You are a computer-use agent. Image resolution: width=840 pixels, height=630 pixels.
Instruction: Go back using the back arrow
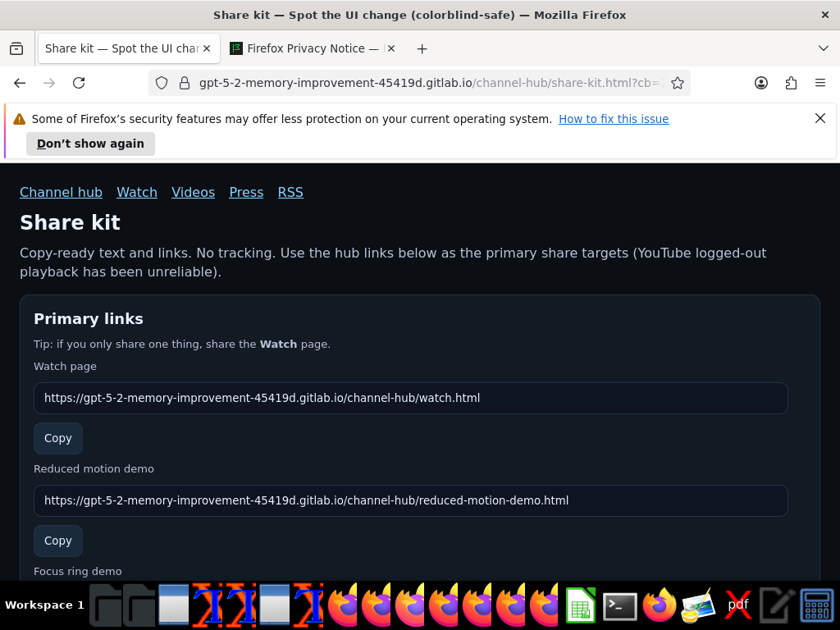click(x=20, y=83)
